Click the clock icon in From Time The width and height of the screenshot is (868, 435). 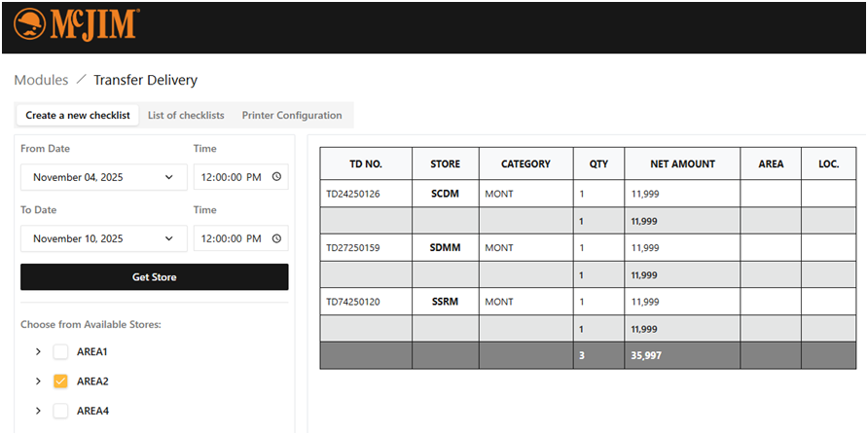coord(276,177)
